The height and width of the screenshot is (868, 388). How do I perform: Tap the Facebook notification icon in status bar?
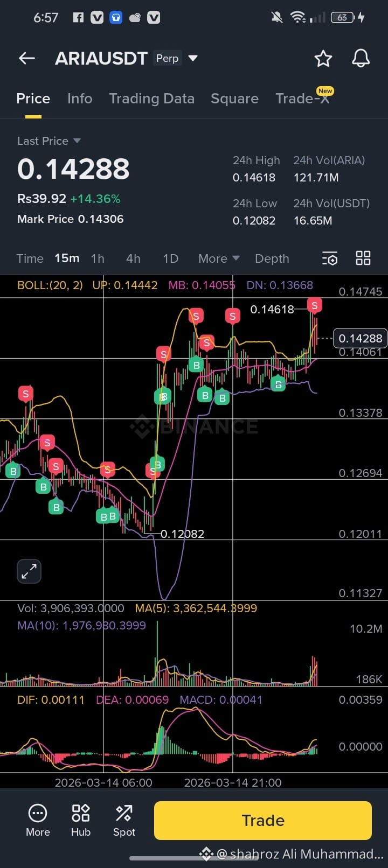click(x=78, y=17)
